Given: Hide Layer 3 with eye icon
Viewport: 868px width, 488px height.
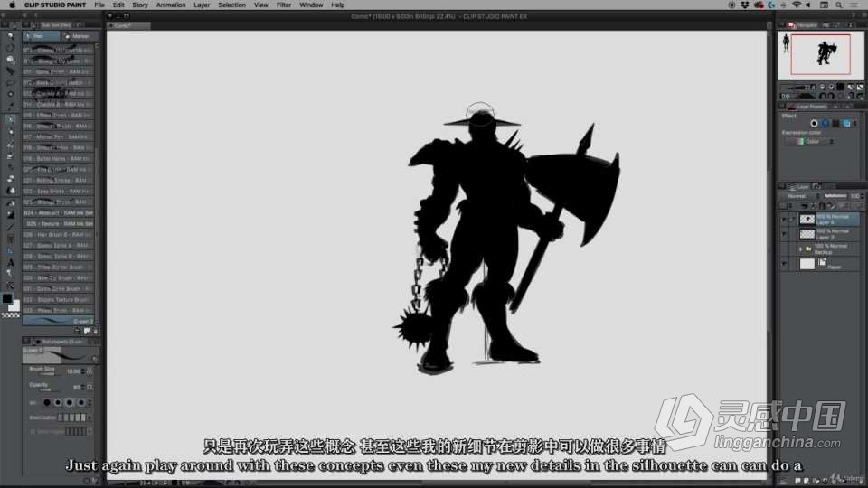Looking at the screenshot, I should coord(783,234).
